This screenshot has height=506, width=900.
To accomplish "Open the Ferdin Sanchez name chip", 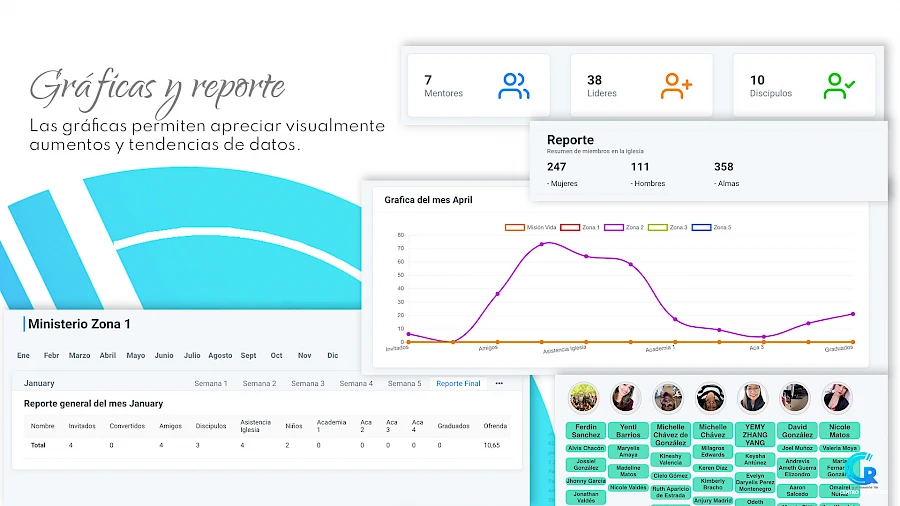I will pyautogui.click(x=585, y=431).
